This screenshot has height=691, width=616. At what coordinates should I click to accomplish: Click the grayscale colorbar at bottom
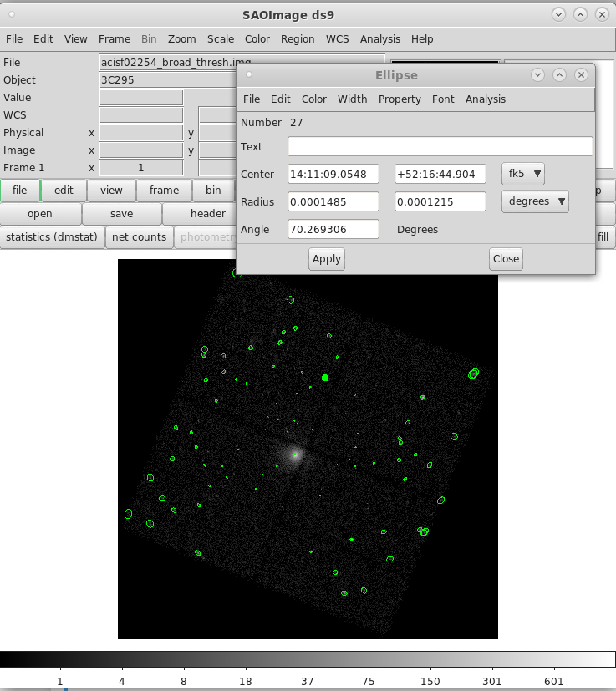tap(308, 659)
